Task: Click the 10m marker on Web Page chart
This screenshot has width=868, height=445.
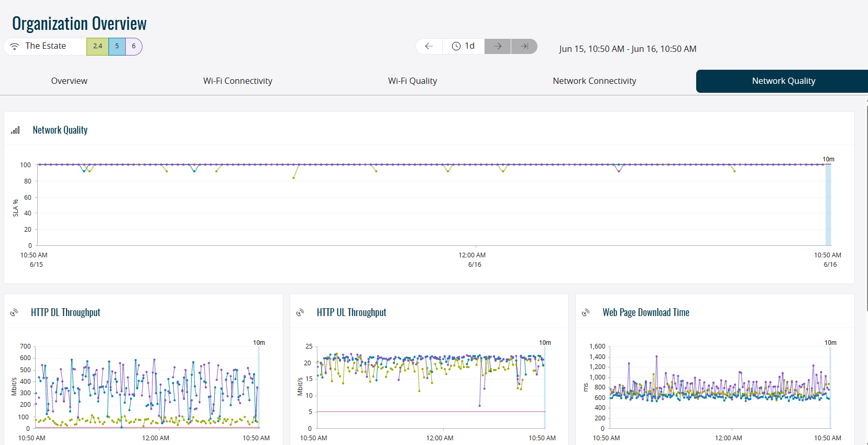Action: (x=830, y=343)
